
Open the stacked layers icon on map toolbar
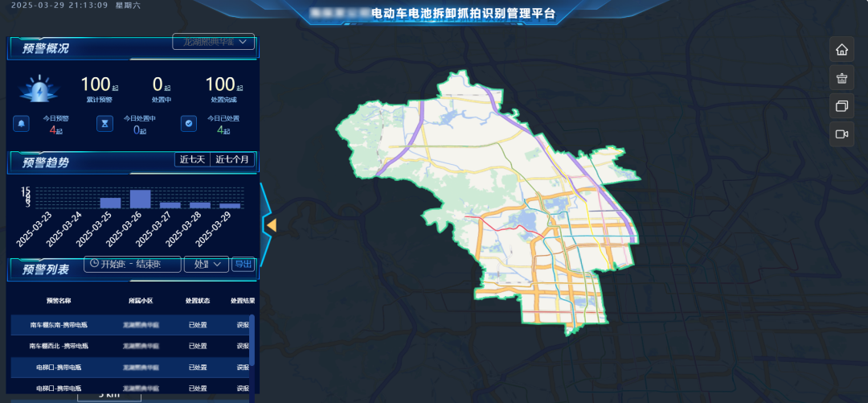pyautogui.click(x=841, y=106)
